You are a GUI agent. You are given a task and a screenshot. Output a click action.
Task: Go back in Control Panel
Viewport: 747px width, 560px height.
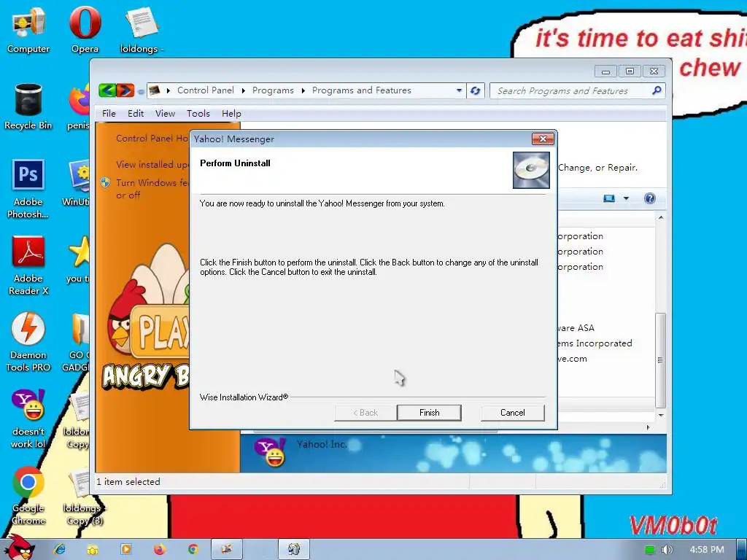(107, 90)
